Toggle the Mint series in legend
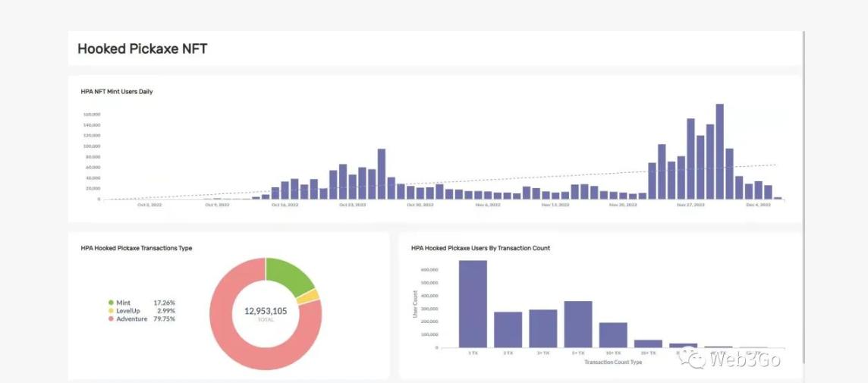 [x=124, y=303]
